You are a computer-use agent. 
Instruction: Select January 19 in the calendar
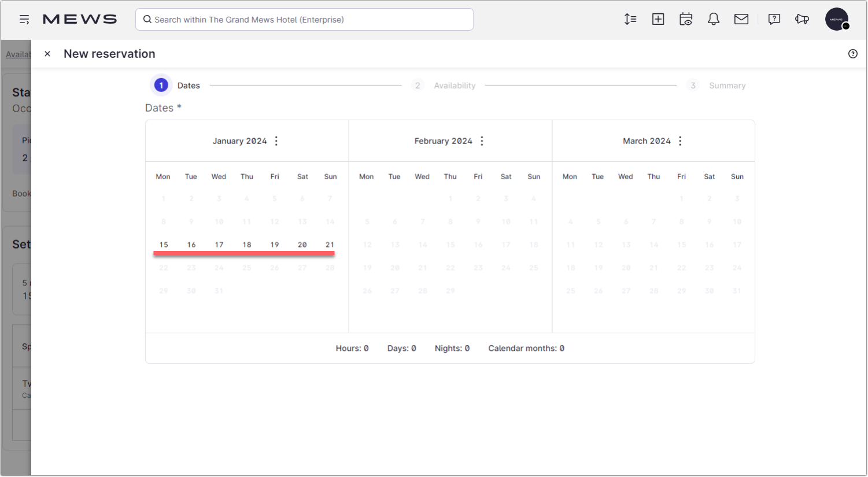pos(275,245)
